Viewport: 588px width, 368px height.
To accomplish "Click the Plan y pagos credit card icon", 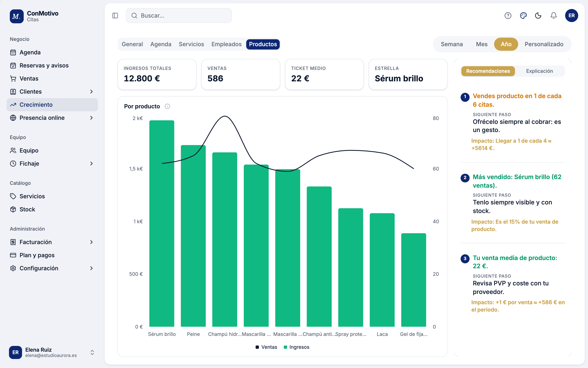I will 13,255.
